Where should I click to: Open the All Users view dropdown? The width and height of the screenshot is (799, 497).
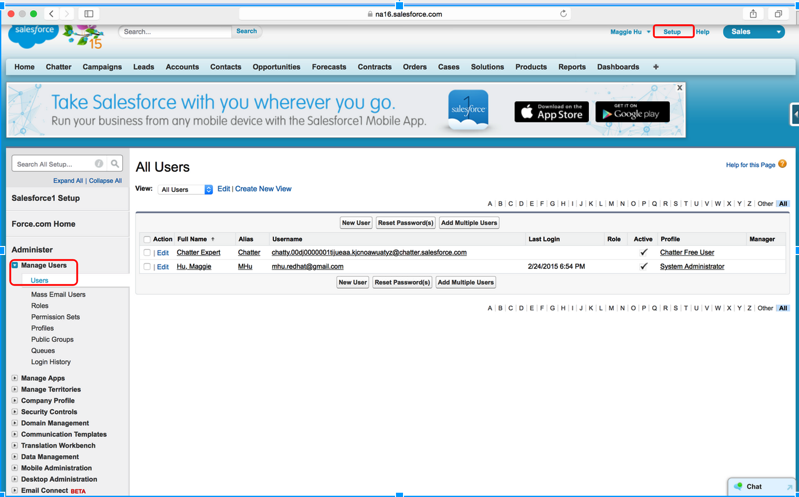[x=185, y=189]
